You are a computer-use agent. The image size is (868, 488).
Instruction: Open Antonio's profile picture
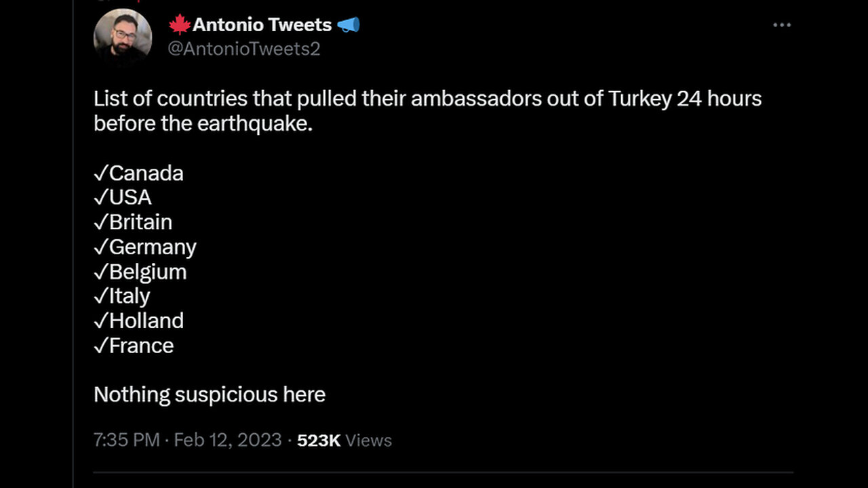pos(123,37)
